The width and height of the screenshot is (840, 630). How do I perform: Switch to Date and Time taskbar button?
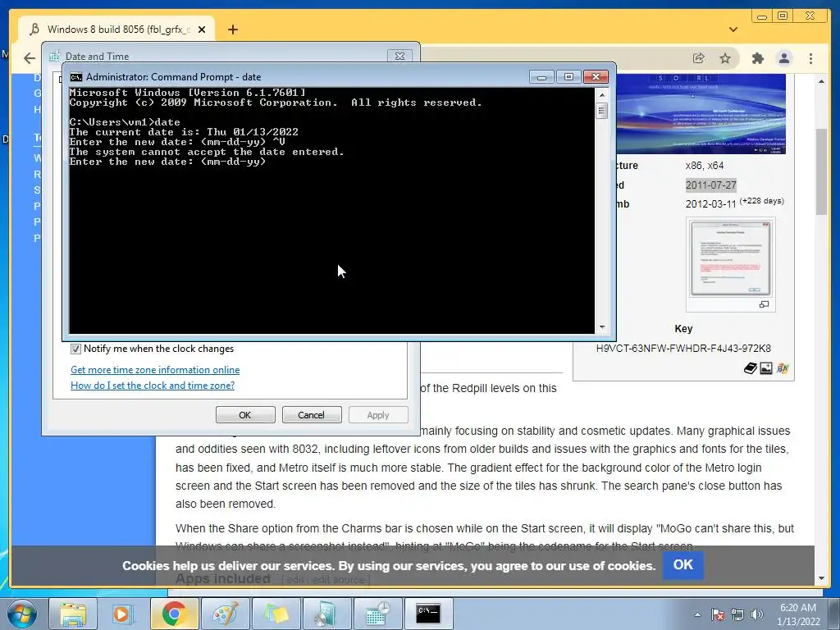click(377, 614)
